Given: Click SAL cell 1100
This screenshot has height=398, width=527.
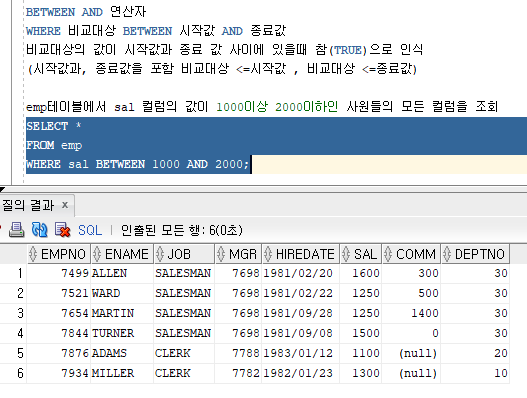Looking at the screenshot, I should [x=361, y=353].
